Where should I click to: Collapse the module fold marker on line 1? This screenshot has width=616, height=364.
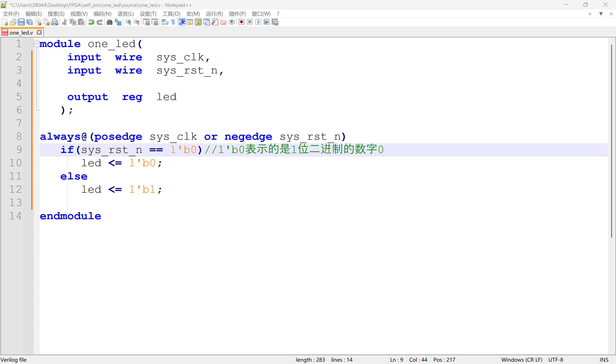click(x=36, y=44)
